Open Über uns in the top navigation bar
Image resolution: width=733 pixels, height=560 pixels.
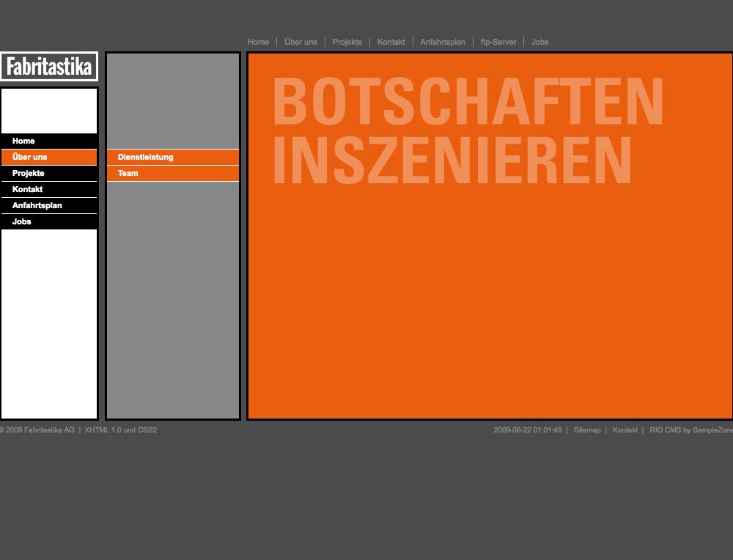pos(301,42)
